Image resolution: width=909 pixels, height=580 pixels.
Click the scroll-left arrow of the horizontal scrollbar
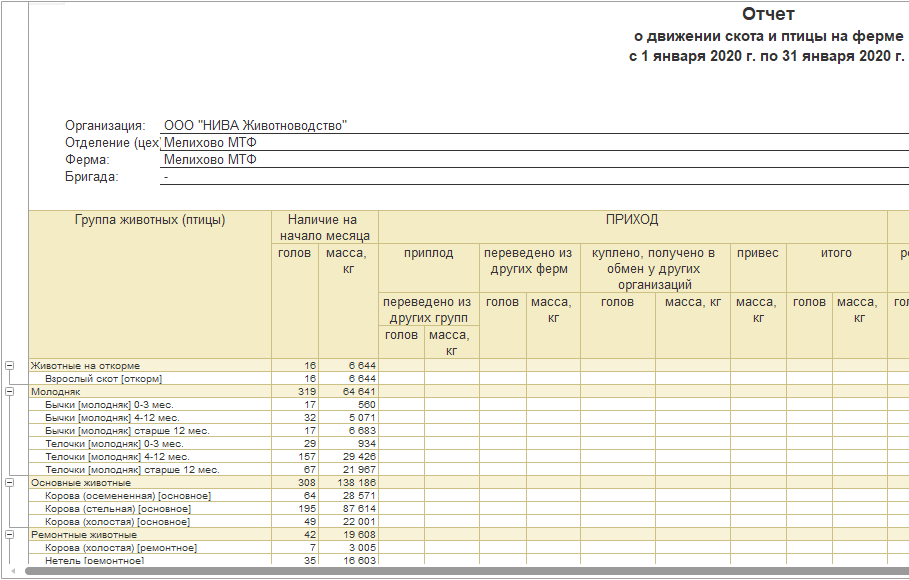(13, 571)
